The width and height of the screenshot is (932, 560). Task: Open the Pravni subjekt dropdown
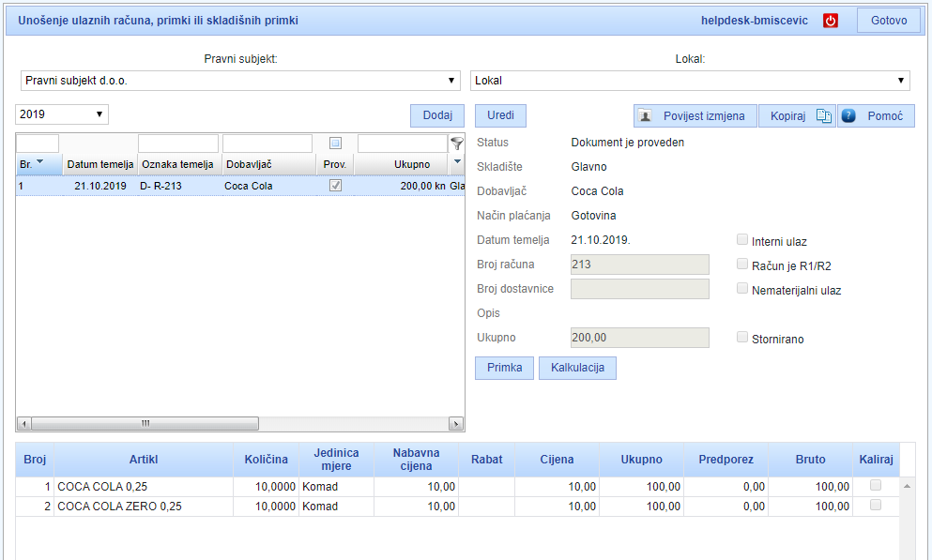pos(242,81)
